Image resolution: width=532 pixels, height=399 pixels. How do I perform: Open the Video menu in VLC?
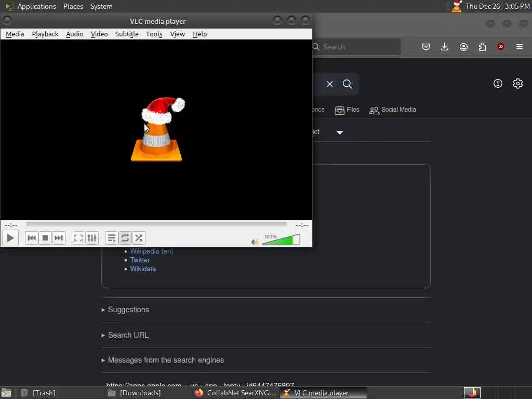pyautogui.click(x=99, y=34)
